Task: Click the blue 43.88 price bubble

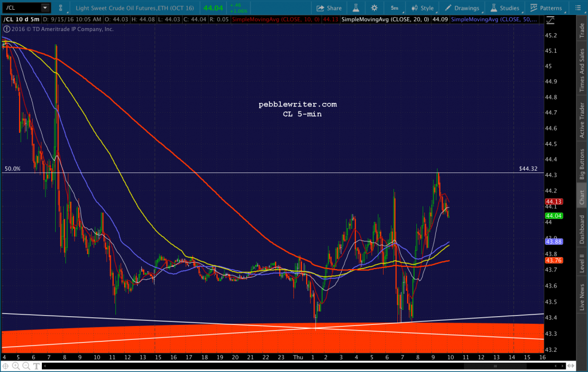Action: 554,241
